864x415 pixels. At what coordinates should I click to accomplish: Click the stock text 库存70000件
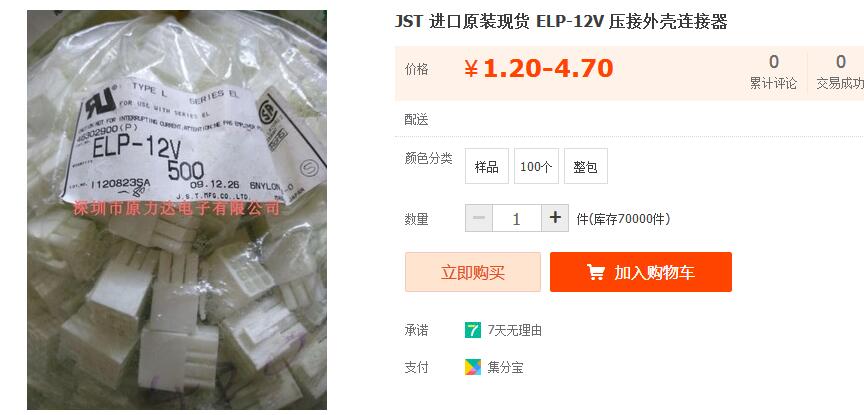coord(623,219)
